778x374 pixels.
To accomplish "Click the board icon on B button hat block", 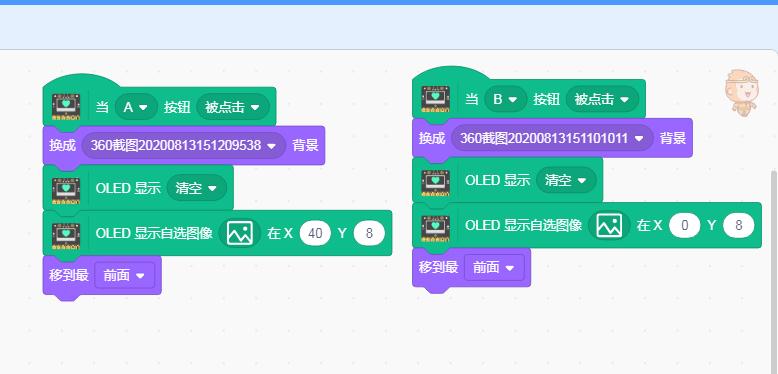I will [x=435, y=99].
